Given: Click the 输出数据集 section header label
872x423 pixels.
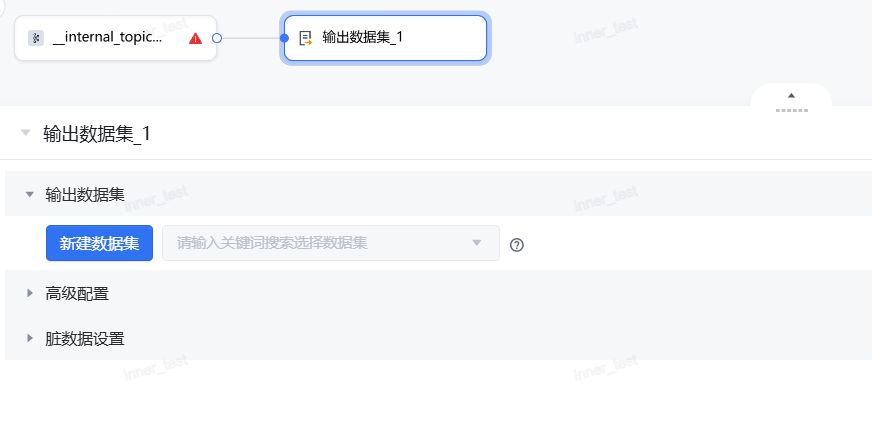Looking at the screenshot, I should [85, 194].
